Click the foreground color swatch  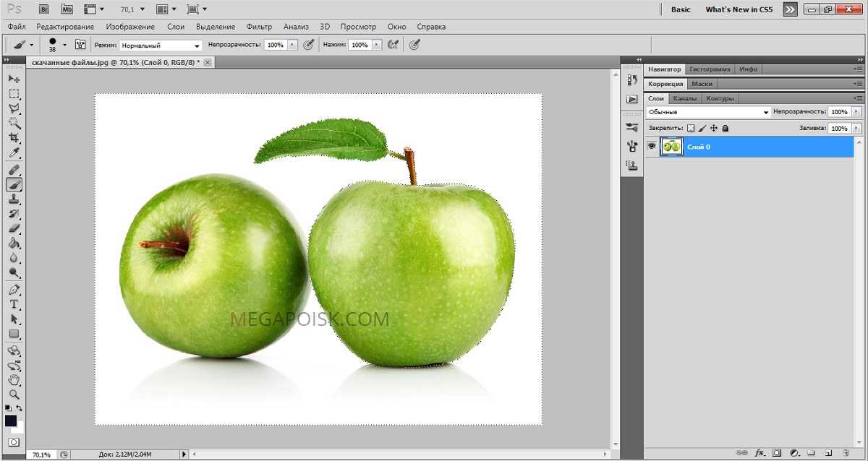click(x=11, y=421)
